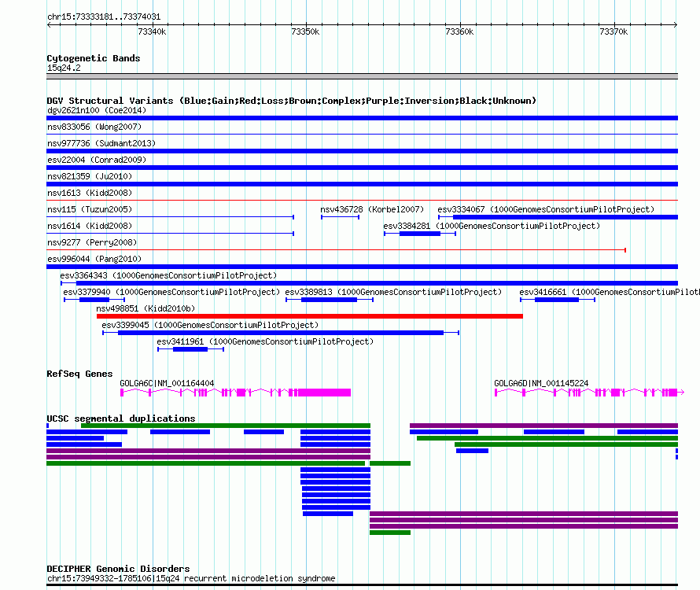This screenshot has width=700, height=590.
Task: Click esv3334067 1000 Genomes variant label
Action: 546,209
